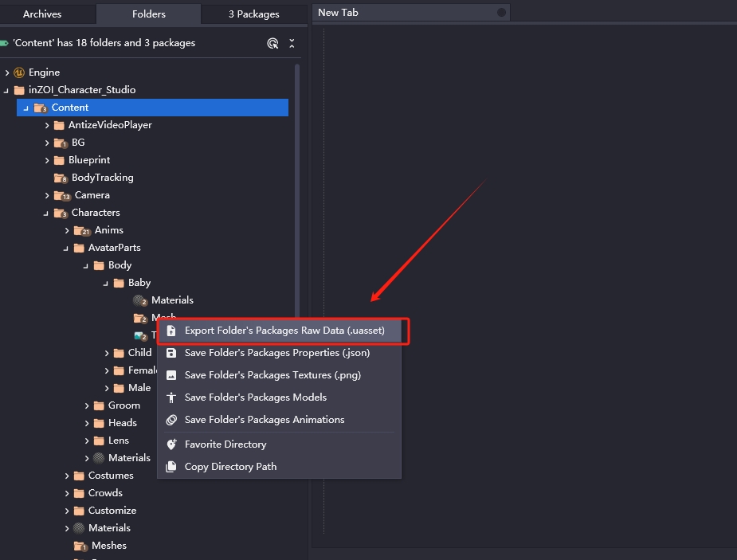Expand the Child folder arrow

click(x=106, y=353)
